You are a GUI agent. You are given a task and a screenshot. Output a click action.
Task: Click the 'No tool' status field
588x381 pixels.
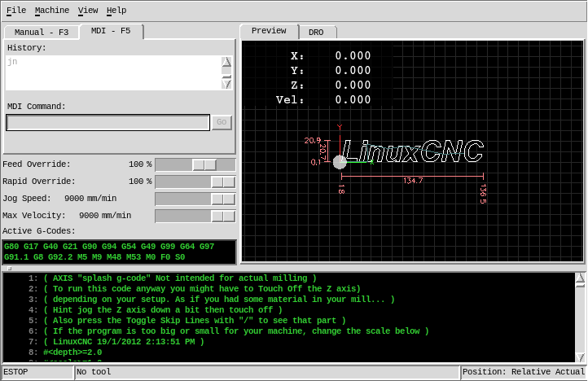pos(267,372)
